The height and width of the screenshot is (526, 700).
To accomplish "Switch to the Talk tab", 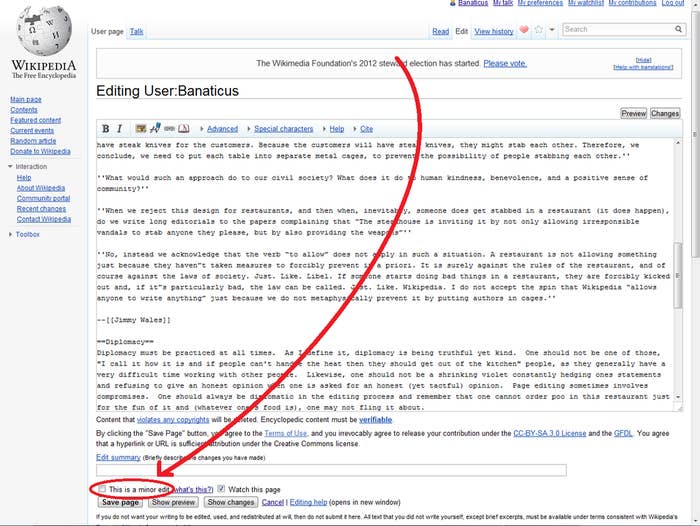I will (136, 31).
